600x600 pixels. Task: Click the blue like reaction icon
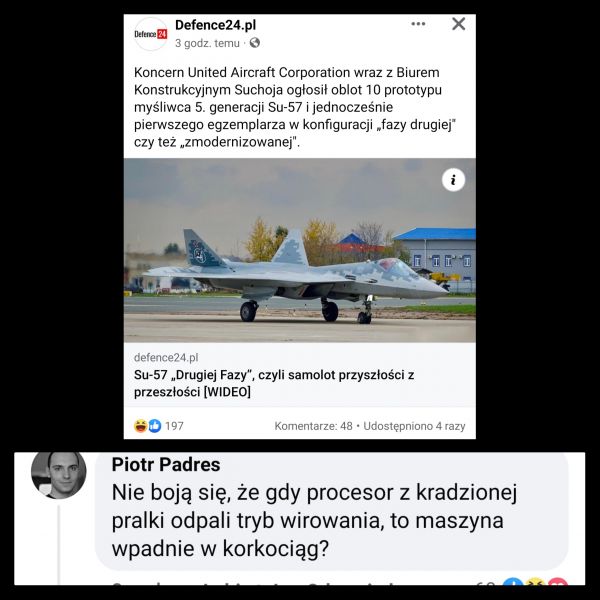[155, 426]
